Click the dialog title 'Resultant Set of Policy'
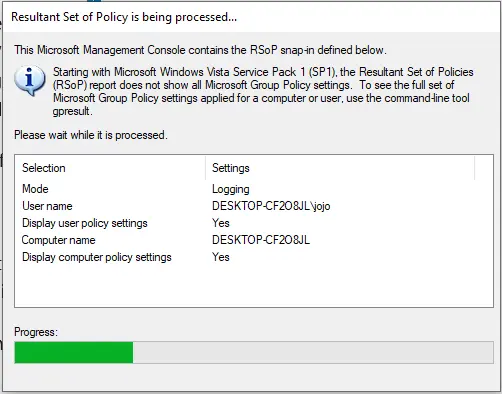The height and width of the screenshot is (394, 502). [70, 17]
